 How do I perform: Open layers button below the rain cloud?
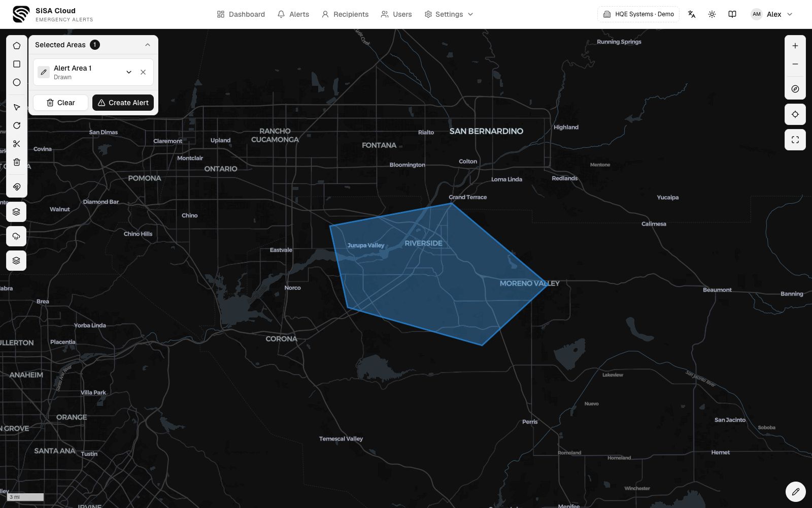16,261
